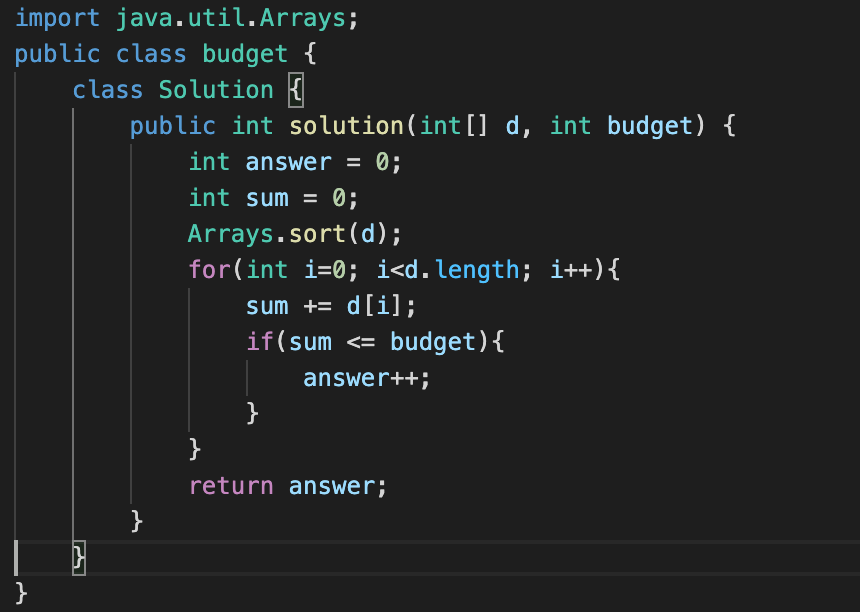Click 'budget' inside the if condition
Image resolution: width=860 pixels, height=612 pixels.
(433, 342)
